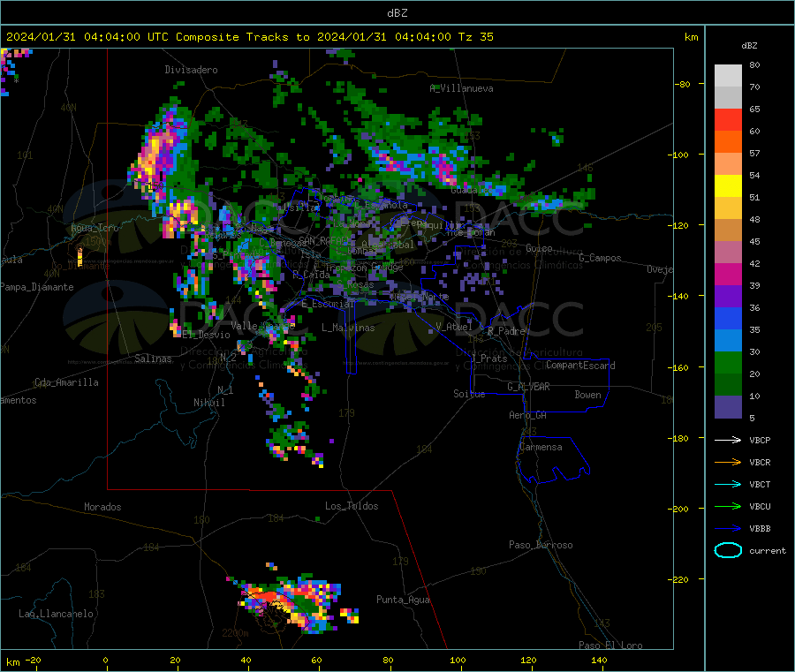Click the cyan VBCT arrow in the legend
This screenshot has height=672, width=795.
pos(728,484)
